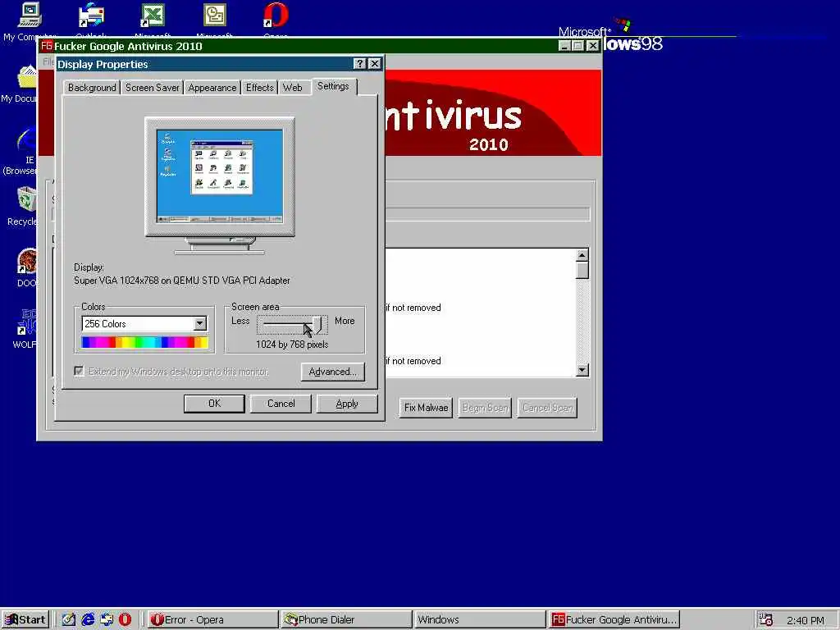Select the Settings tab
Viewport: 840px width, 630px height.
333,86
